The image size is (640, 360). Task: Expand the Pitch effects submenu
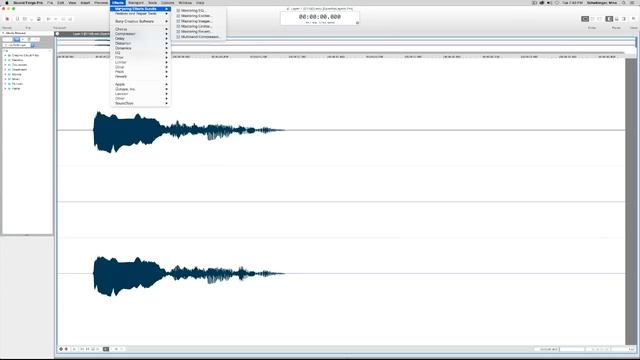click(140, 72)
